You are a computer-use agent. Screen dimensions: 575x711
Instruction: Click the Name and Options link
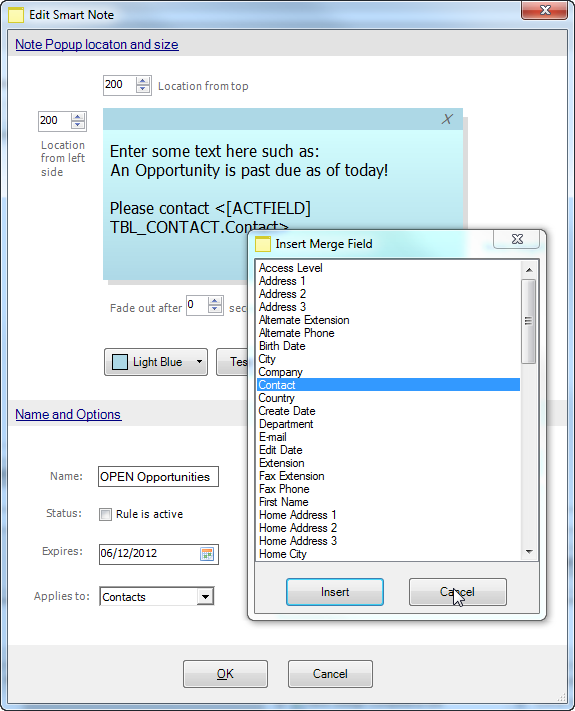(68, 414)
